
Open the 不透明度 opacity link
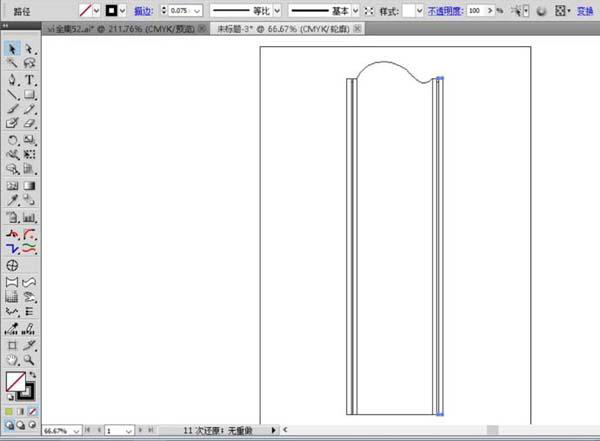click(x=445, y=11)
